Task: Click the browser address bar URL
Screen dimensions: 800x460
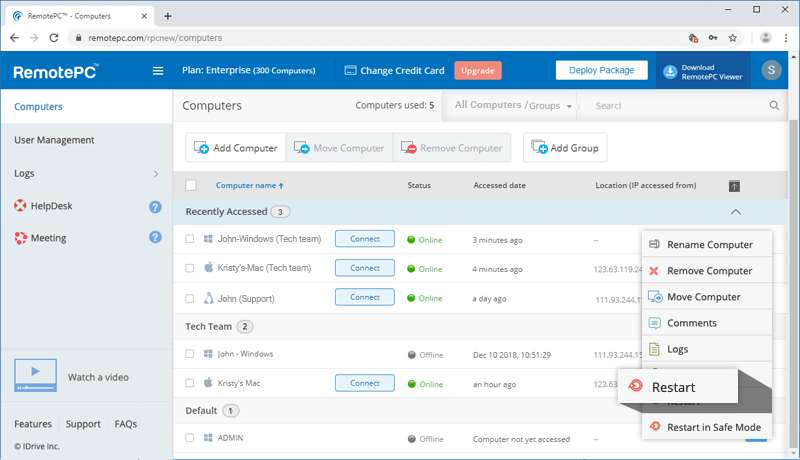Action: point(155,38)
